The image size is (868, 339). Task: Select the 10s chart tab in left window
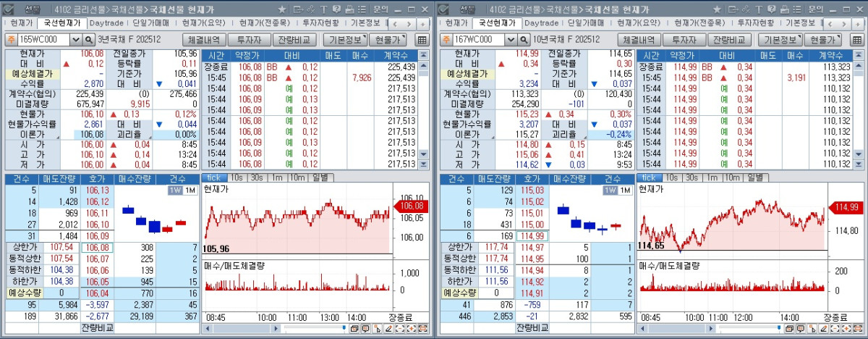[237, 177]
